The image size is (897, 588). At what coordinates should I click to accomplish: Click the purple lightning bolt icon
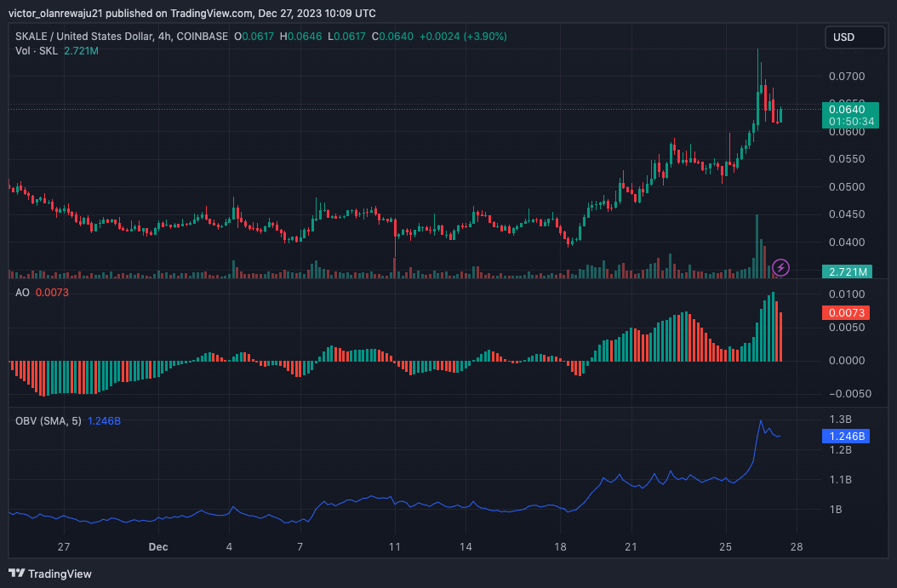[781, 267]
